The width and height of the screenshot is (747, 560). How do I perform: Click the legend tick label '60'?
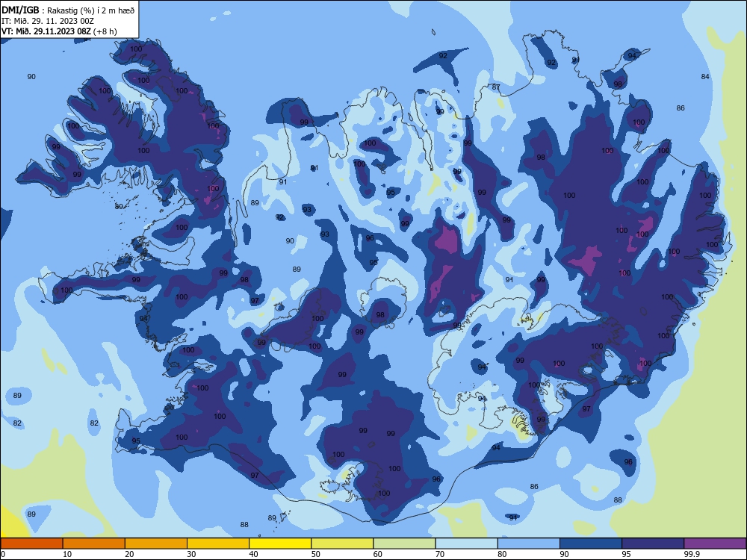click(378, 554)
